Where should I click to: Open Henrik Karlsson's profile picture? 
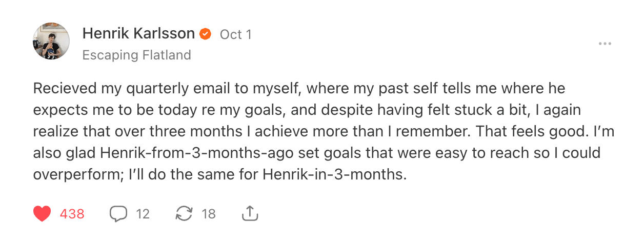(x=51, y=41)
